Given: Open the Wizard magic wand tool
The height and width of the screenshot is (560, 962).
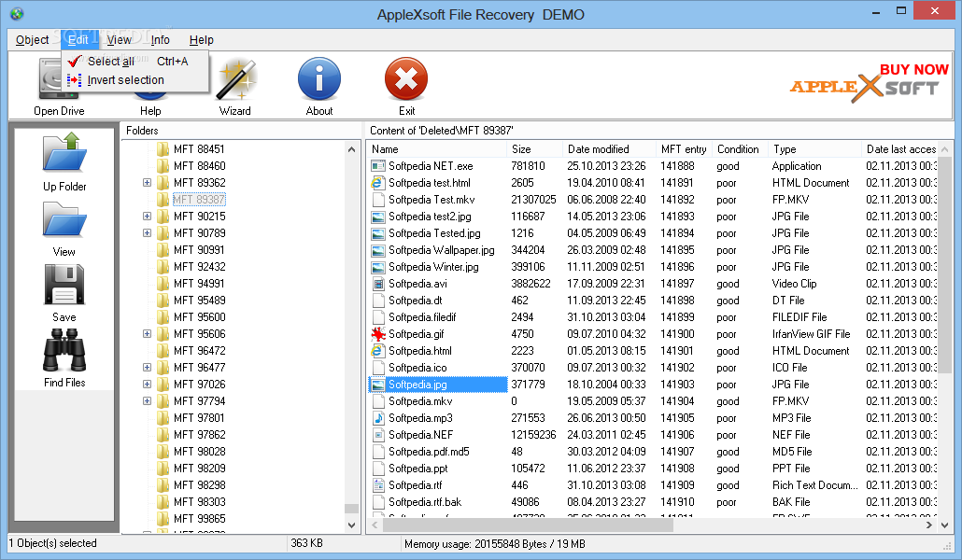Looking at the screenshot, I should click(x=235, y=79).
